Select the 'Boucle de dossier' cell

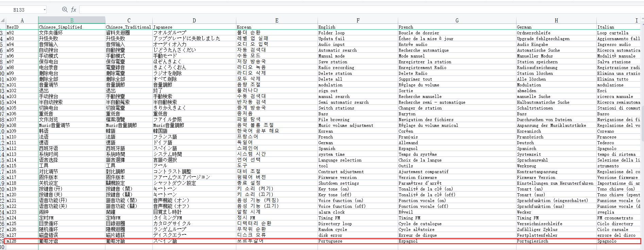[457, 33]
